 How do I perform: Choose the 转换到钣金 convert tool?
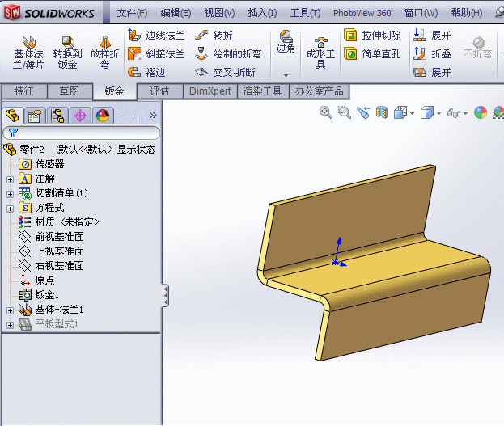pos(67,53)
